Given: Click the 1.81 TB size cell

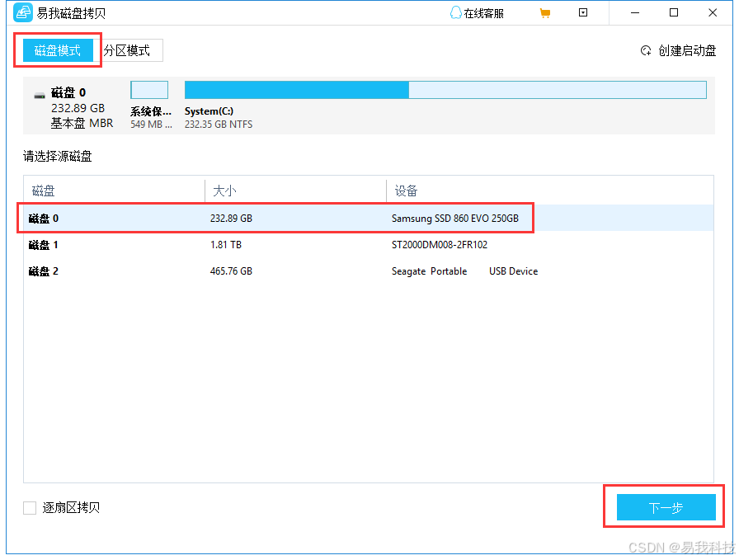Looking at the screenshot, I should tap(226, 245).
